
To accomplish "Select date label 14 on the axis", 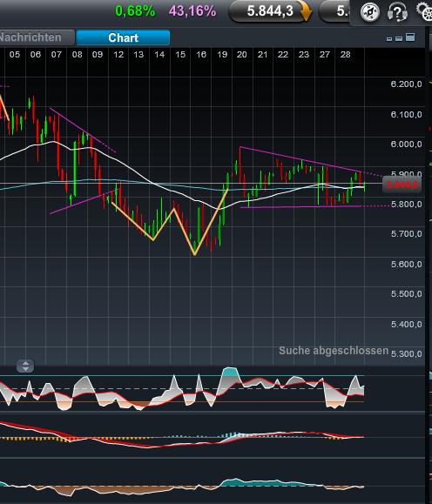I will 159,54.
